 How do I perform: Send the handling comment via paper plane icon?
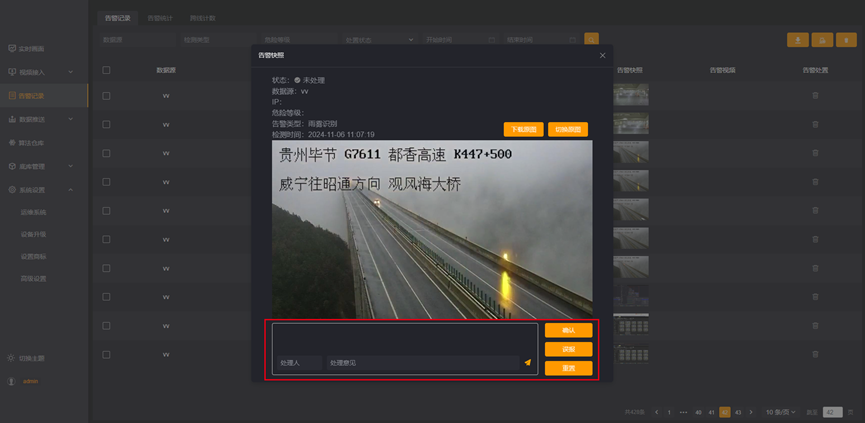coord(528,362)
